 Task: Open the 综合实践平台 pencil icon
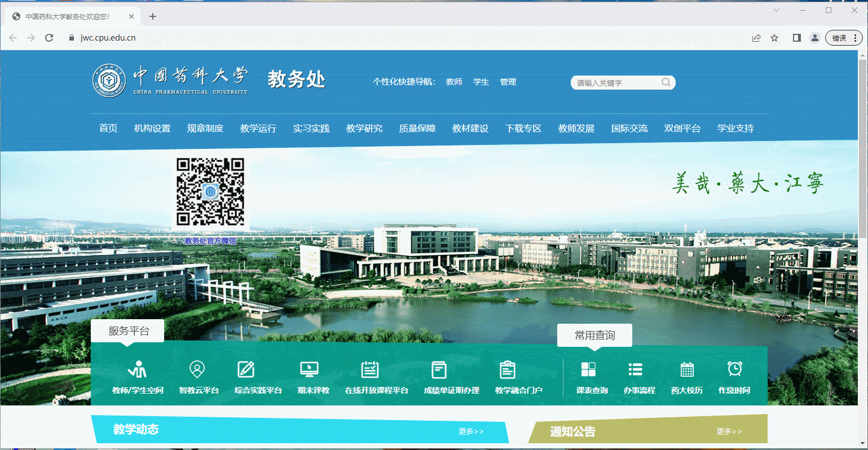(246, 370)
